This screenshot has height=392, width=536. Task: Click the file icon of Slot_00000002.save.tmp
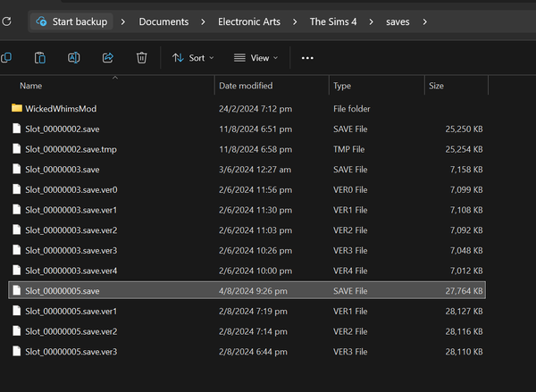point(16,148)
